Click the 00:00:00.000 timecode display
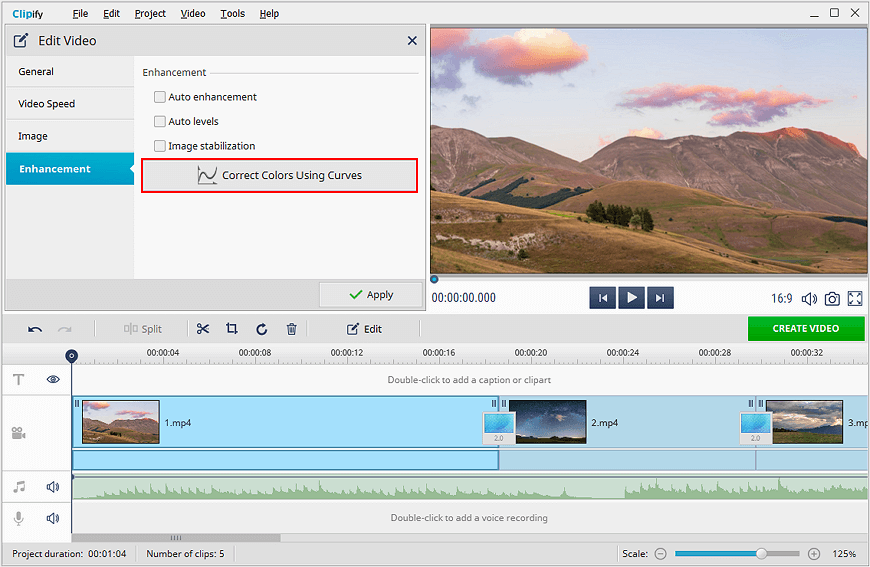 click(x=464, y=298)
